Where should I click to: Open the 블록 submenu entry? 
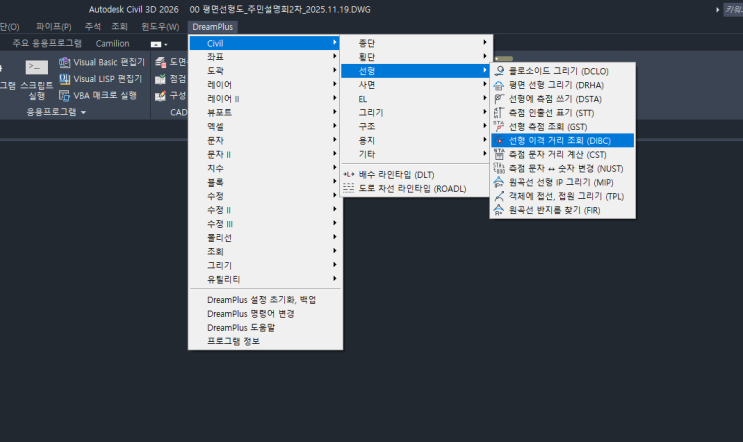(x=265, y=182)
